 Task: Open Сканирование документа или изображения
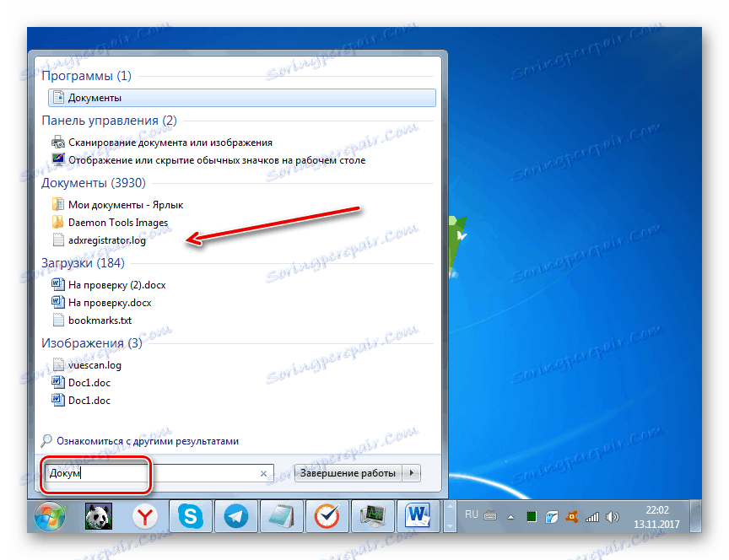coord(170,143)
